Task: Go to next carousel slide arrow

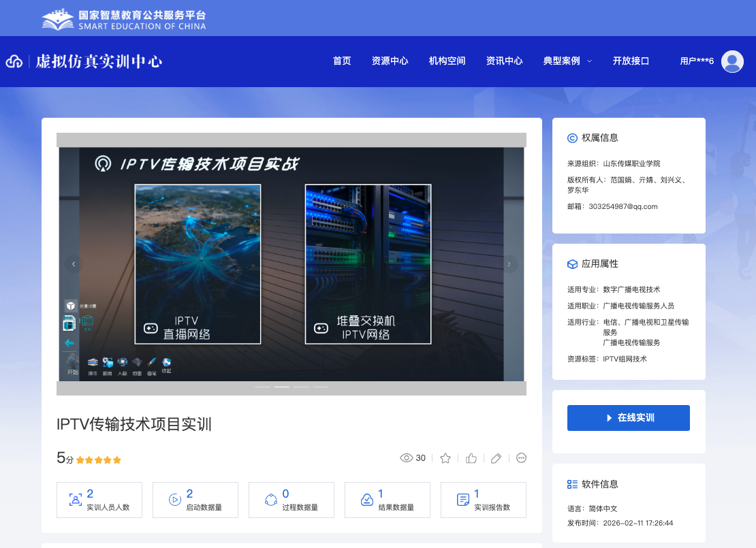Action: (x=509, y=264)
